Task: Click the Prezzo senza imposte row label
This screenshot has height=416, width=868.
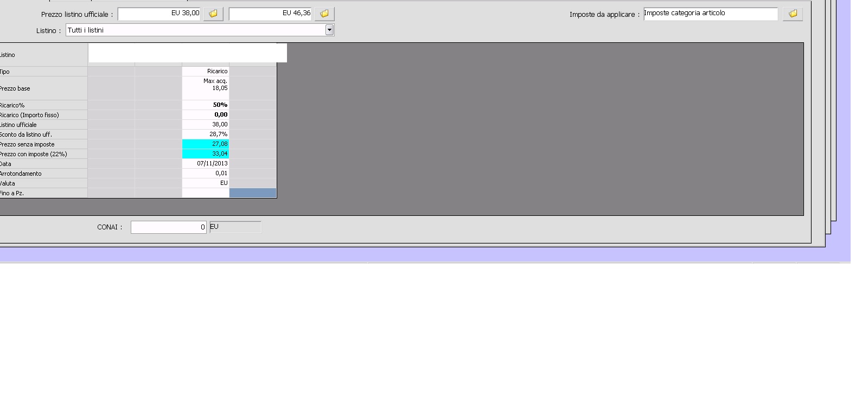Action: [x=27, y=145]
